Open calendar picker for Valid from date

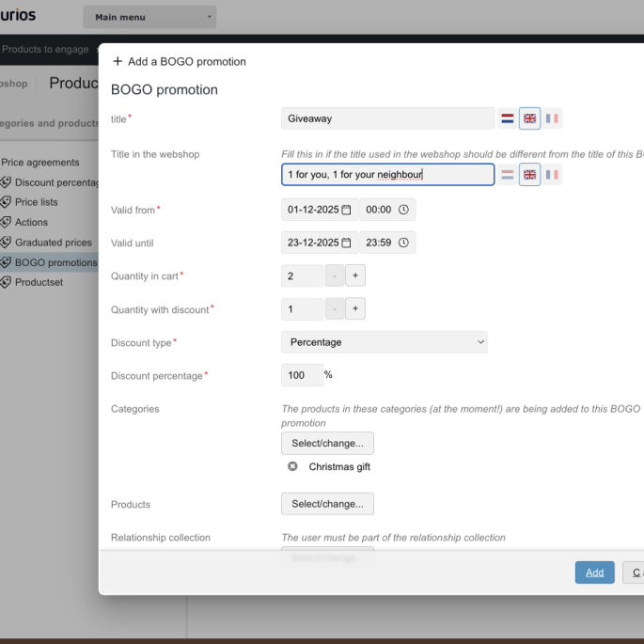click(346, 210)
